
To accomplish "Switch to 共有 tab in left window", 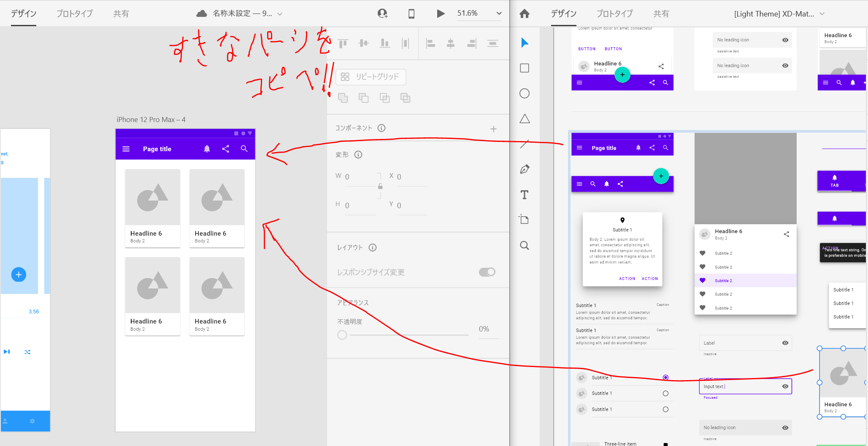I will tap(121, 14).
